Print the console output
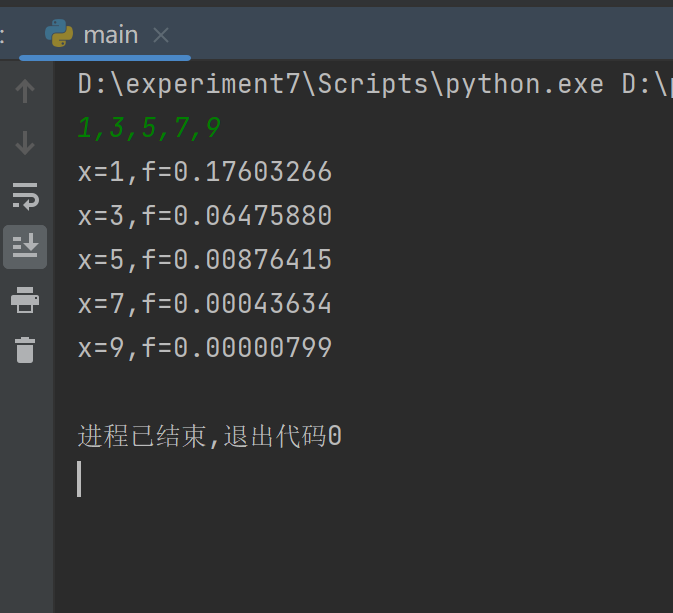This screenshot has width=673, height=613. (x=25, y=298)
